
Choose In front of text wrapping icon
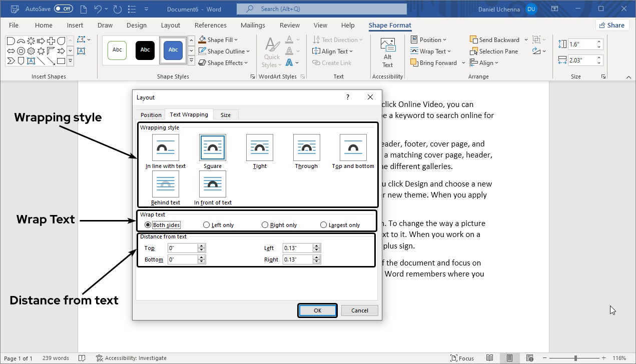pos(212,184)
